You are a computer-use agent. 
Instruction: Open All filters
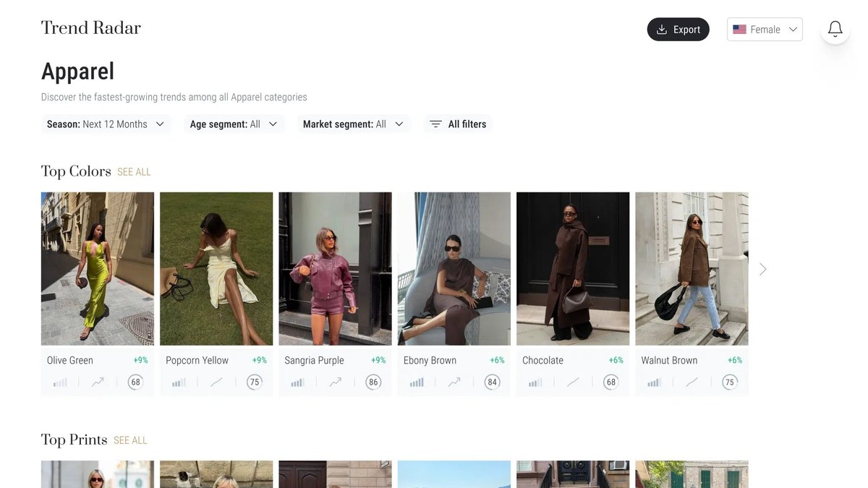coord(458,124)
